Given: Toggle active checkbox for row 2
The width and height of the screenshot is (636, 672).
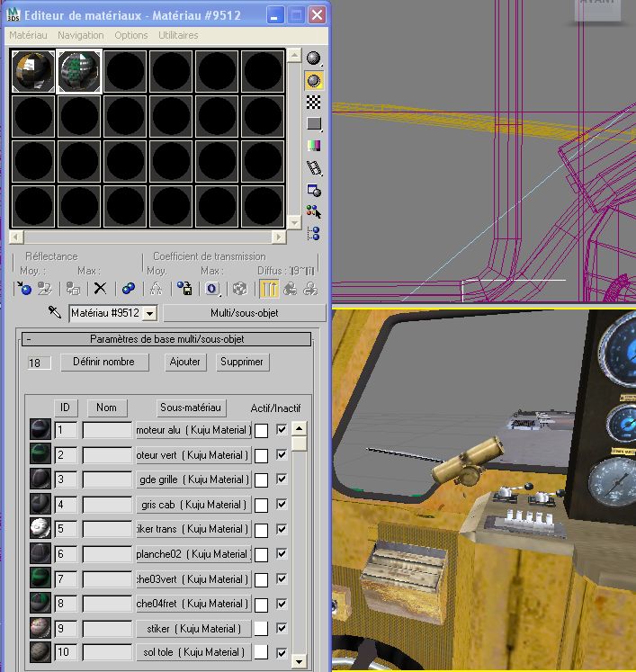Looking at the screenshot, I should click(x=282, y=454).
